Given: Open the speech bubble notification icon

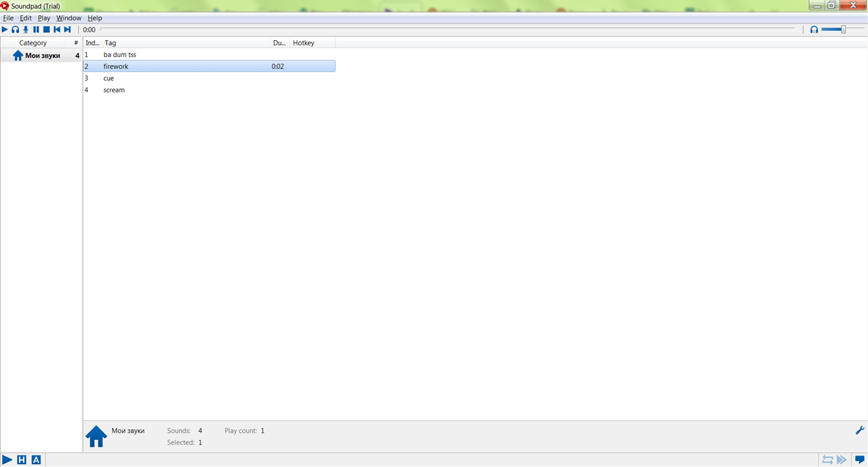Looking at the screenshot, I should 860,460.
